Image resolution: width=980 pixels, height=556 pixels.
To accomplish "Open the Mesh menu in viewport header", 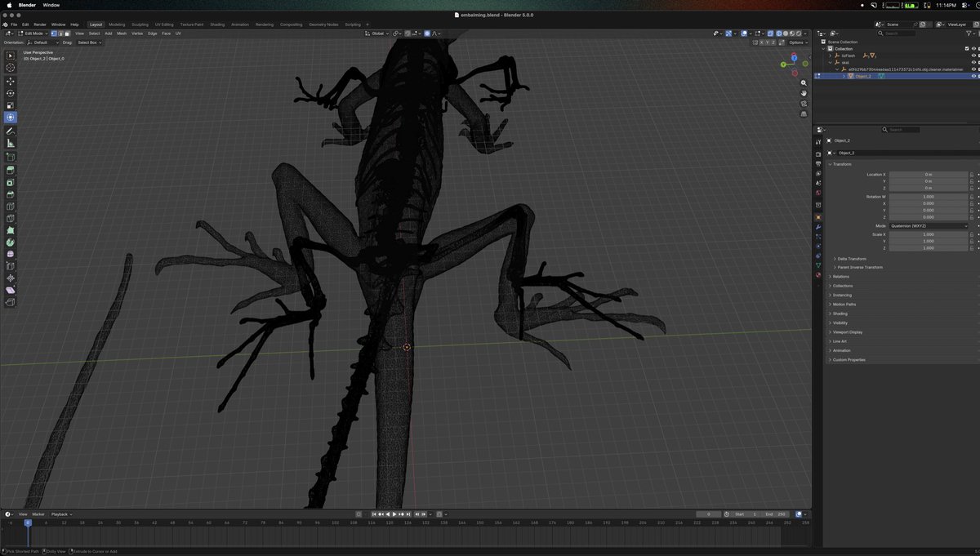I will click(x=122, y=33).
